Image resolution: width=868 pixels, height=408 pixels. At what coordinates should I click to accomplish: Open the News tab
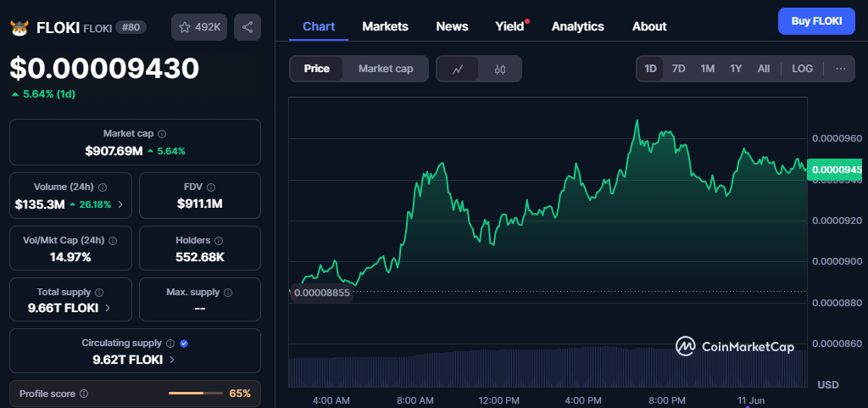coord(453,26)
